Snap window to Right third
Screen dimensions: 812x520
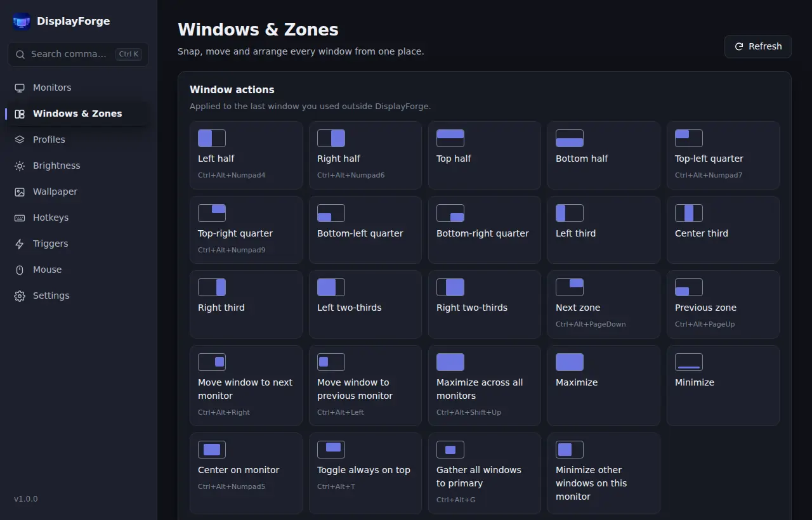[246, 304]
